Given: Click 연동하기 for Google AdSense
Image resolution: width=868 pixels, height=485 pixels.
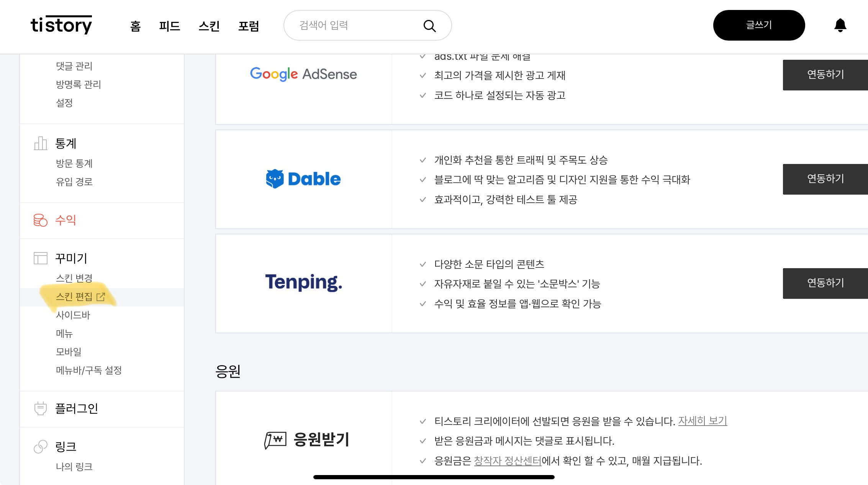Looking at the screenshot, I should pyautogui.click(x=825, y=75).
